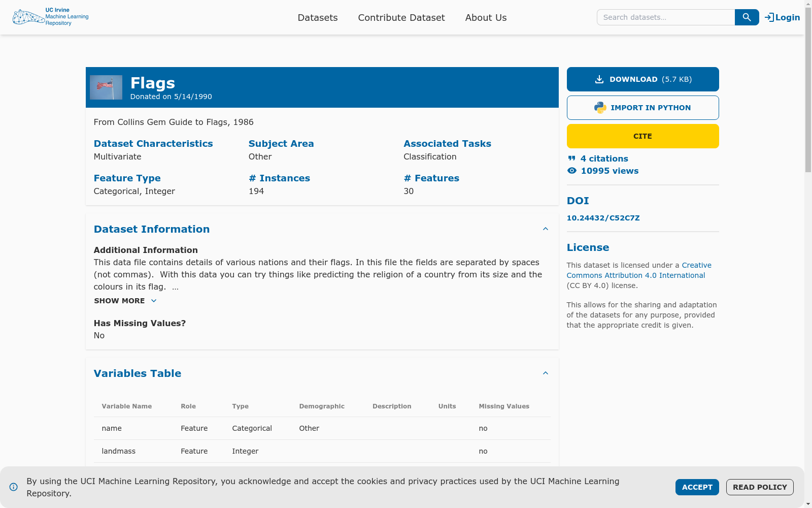Click the 'Classification' associated task value
The height and width of the screenshot is (508, 812).
click(430, 156)
